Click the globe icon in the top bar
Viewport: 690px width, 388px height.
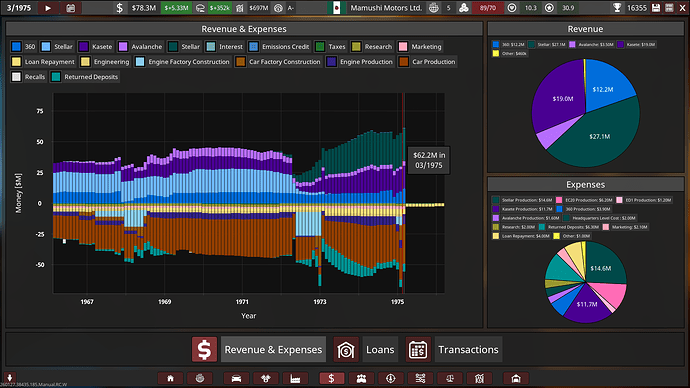click(x=434, y=8)
